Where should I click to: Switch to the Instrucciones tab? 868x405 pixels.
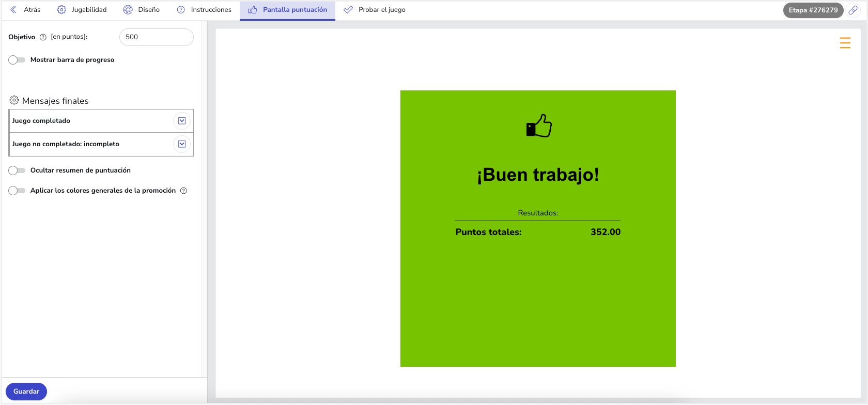click(204, 10)
